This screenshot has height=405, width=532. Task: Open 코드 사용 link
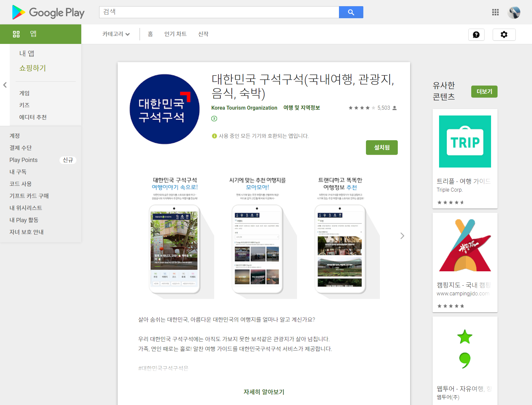coord(20,184)
